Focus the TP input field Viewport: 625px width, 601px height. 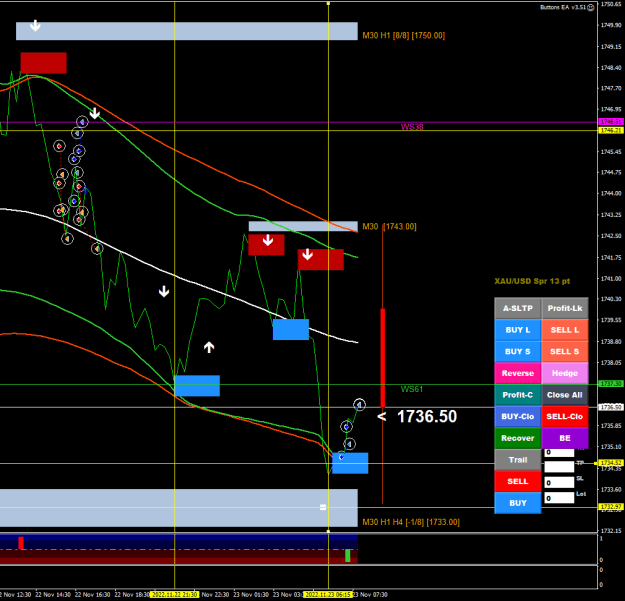(x=559, y=467)
